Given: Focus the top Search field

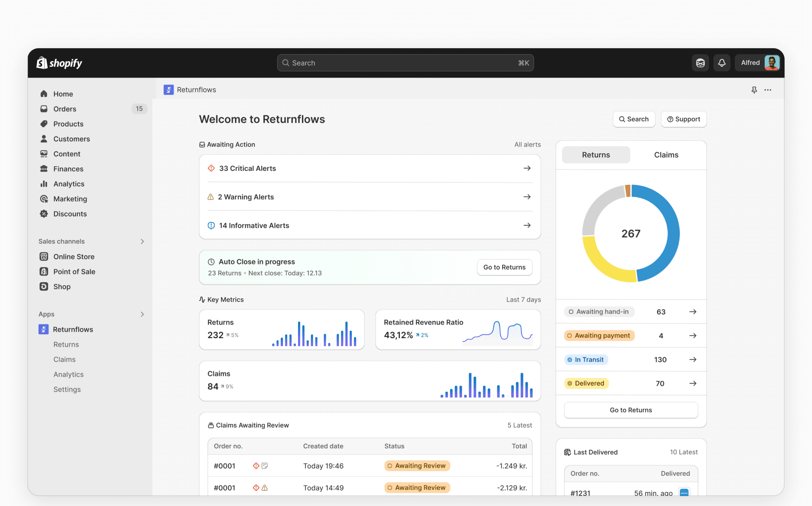Looking at the screenshot, I should [x=405, y=63].
